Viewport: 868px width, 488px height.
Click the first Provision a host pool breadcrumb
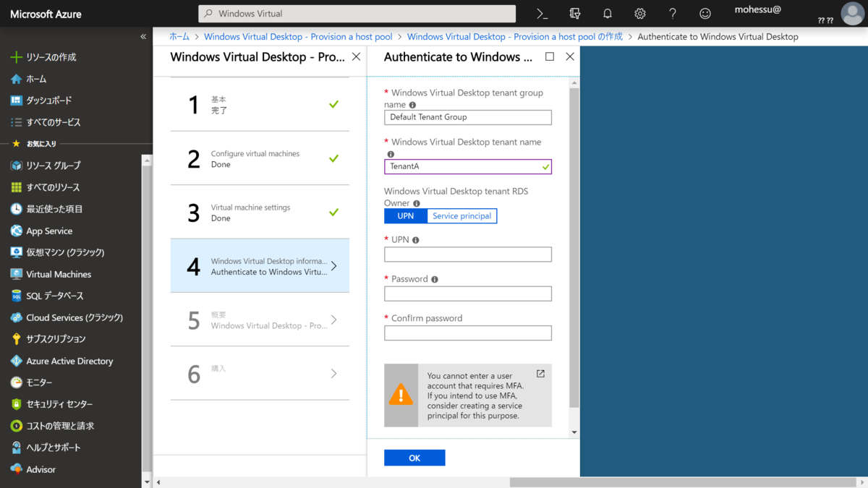click(298, 36)
